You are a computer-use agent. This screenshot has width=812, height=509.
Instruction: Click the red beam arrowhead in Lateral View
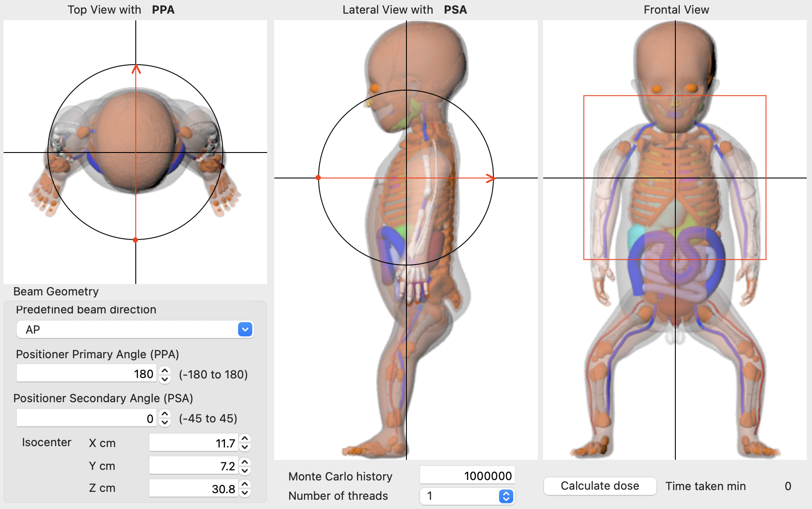[x=491, y=178]
